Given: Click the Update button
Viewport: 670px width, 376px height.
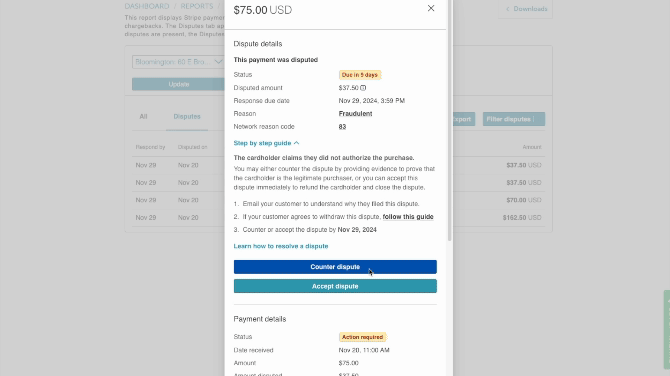Looking at the screenshot, I should (x=179, y=84).
